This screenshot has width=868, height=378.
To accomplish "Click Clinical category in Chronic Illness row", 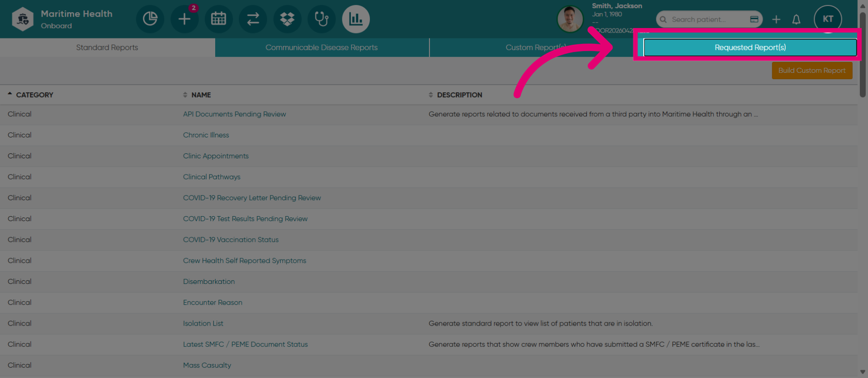I will tap(19, 135).
